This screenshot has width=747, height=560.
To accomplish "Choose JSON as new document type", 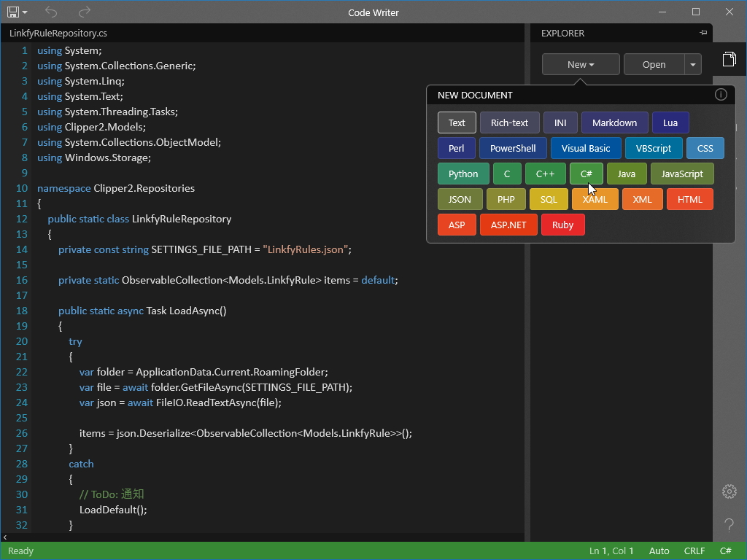I will click(x=460, y=199).
